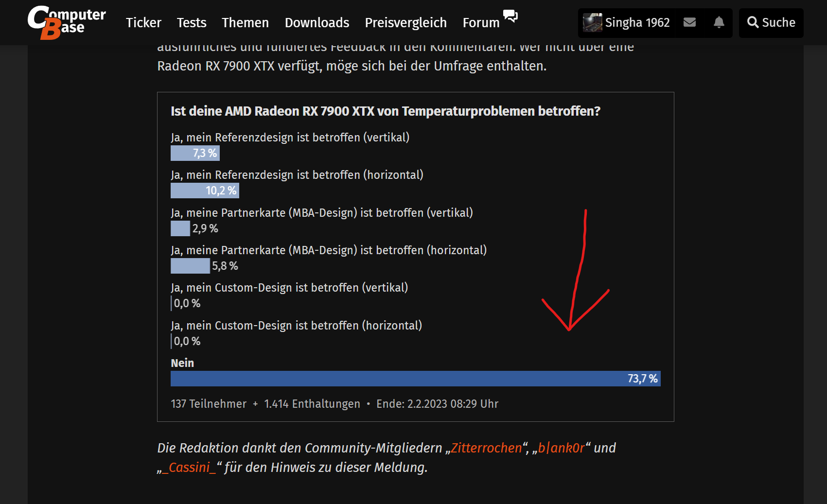Click the '1.414 Enthaltungen' count
This screenshot has height=504, width=827.
(x=312, y=404)
